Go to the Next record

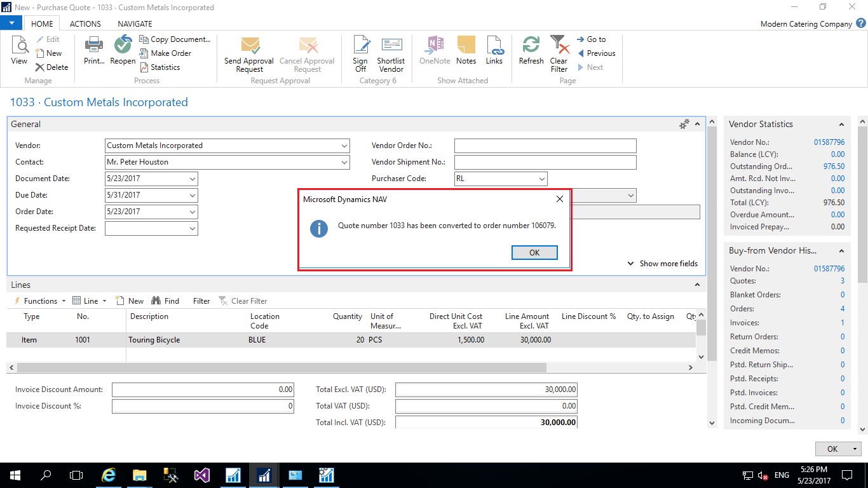(590, 67)
